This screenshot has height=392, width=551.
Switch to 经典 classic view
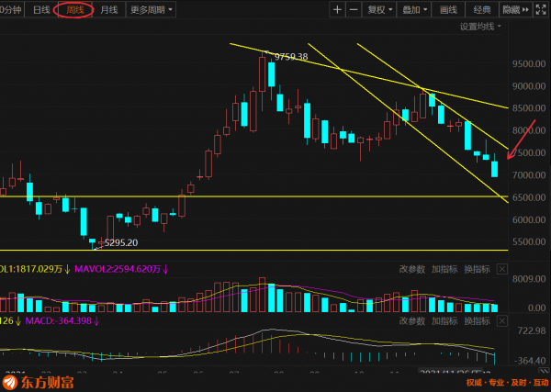(482, 9)
